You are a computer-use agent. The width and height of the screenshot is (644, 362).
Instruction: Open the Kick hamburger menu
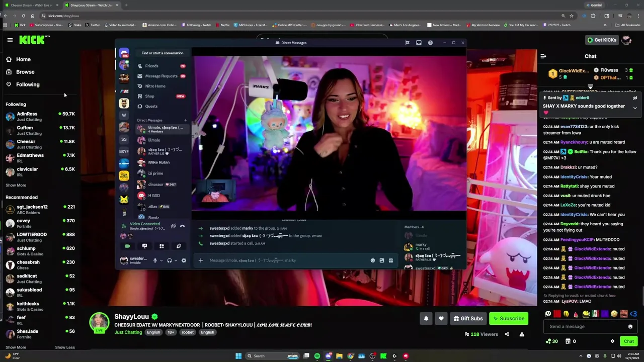click(10, 40)
